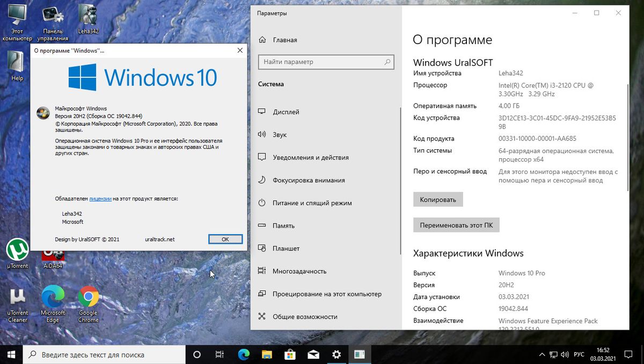Open the volume tray icon
The height and width of the screenshot is (364, 644).
click(x=566, y=354)
